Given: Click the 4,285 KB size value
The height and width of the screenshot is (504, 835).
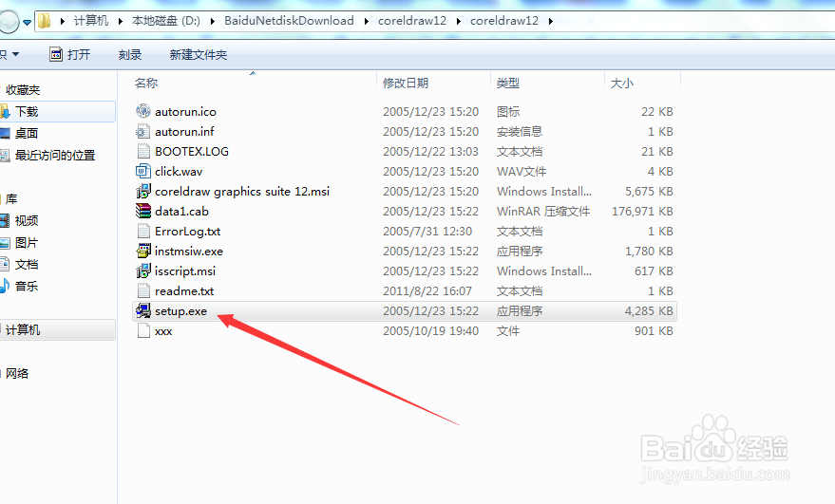Looking at the screenshot, I should (649, 311).
